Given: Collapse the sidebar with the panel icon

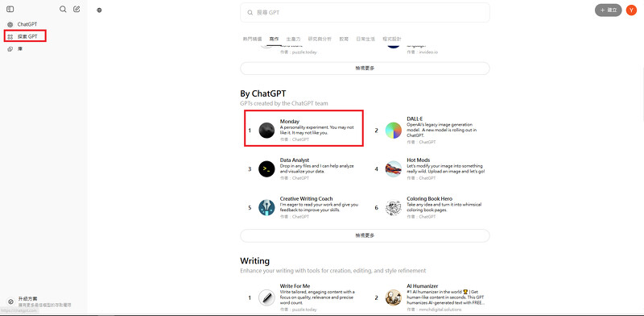Looking at the screenshot, I should (x=10, y=9).
